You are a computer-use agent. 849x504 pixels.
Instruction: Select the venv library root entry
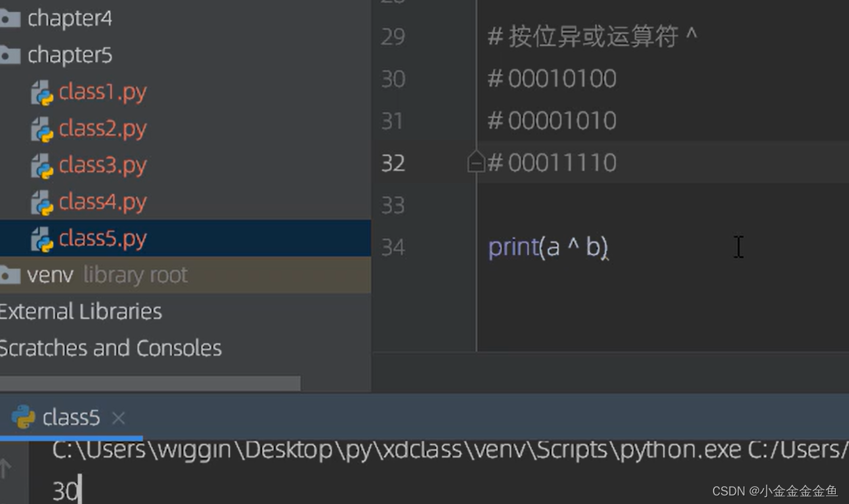[x=98, y=274]
